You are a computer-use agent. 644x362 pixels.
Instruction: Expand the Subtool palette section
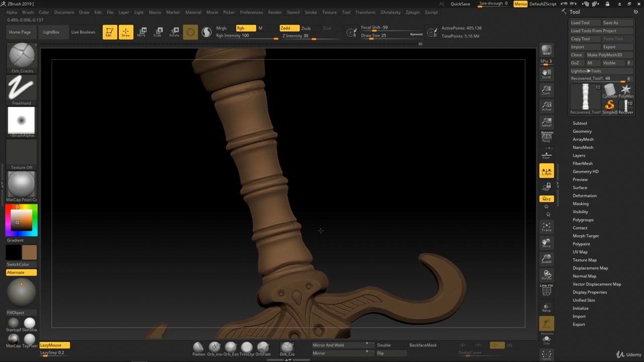580,123
